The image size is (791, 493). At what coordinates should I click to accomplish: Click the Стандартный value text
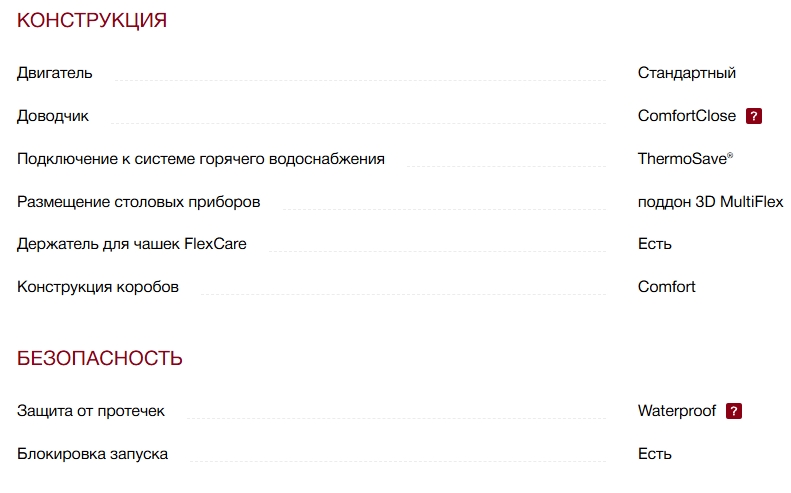pyautogui.click(x=687, y=73)
